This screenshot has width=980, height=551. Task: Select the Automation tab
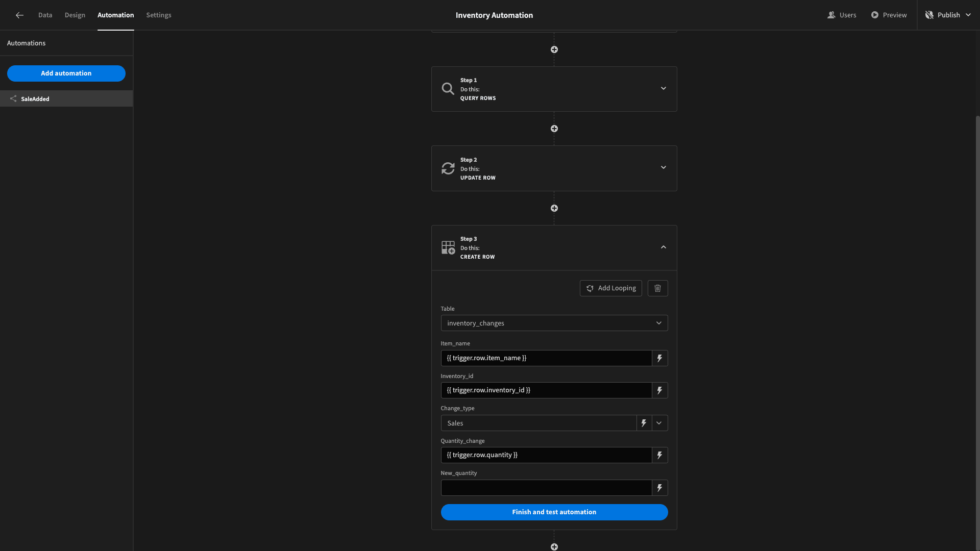[x=116, y=15]
